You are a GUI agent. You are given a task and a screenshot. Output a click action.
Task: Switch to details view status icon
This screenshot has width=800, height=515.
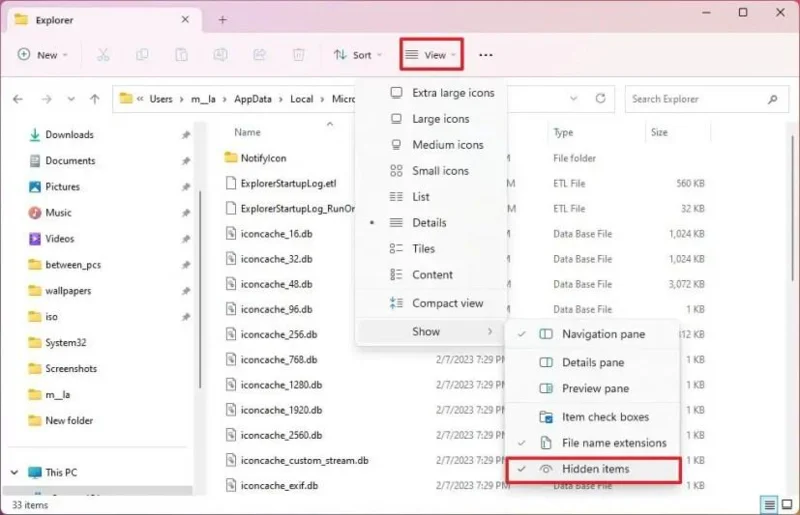[769, 505]
